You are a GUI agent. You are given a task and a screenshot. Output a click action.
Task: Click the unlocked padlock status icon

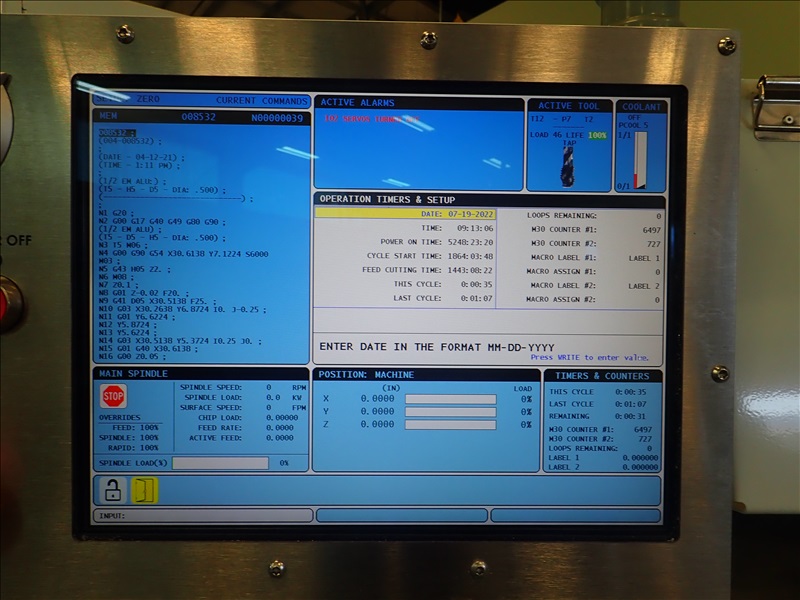coord(113,490)
